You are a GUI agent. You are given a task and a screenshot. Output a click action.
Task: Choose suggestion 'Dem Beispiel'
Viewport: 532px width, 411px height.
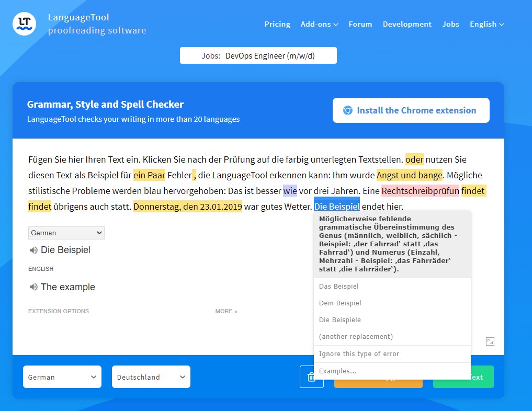tap(392, 303)
